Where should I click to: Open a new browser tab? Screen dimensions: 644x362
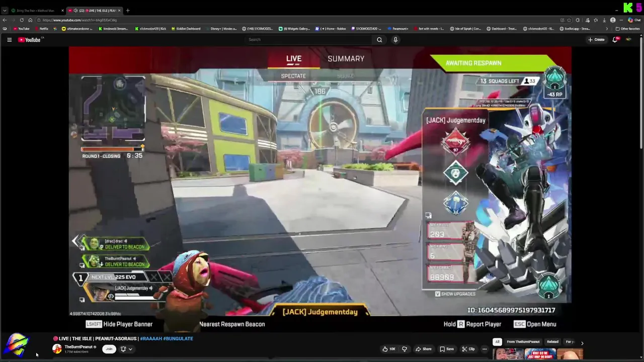pos(128,11)
